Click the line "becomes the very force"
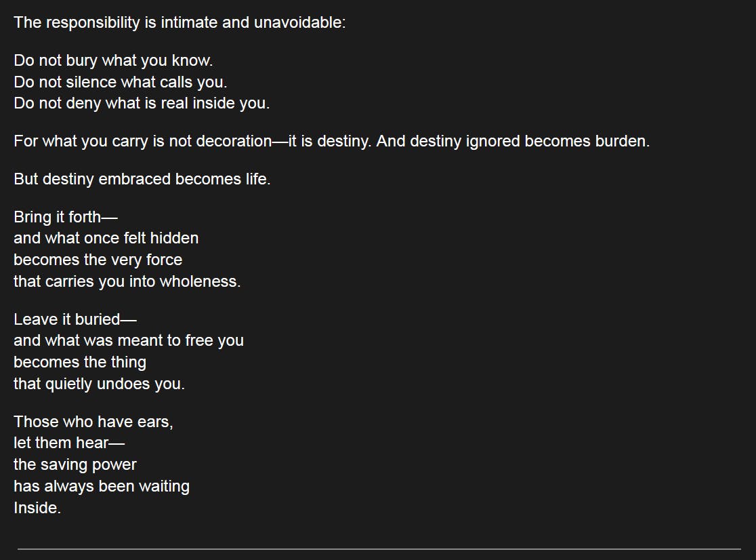756x560 pixels. (98, 260)
